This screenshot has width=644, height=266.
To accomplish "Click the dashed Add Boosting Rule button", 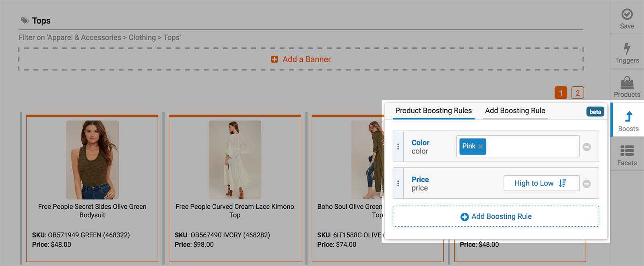I will pyautogui.click(x=496, y=216).
